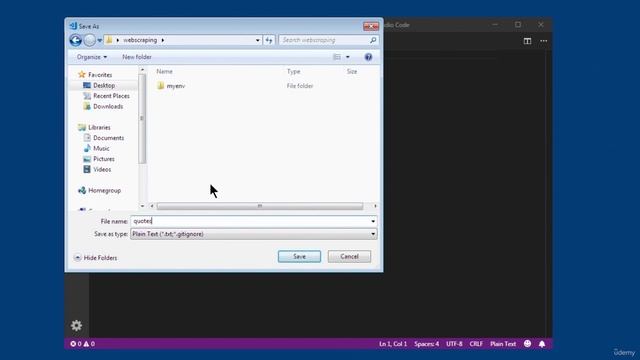Click the magnifier search icon
This screenshot has width=640, height=360.
373,40
